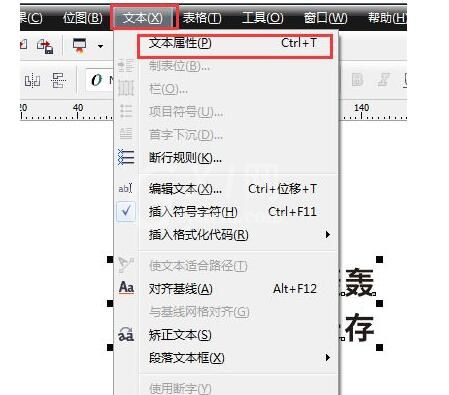Image resolution: width=449 pixels, height=395 pixels.
Task: Click the aa straighten text icon
Action: pyautogui.click(x=126, y=334)
